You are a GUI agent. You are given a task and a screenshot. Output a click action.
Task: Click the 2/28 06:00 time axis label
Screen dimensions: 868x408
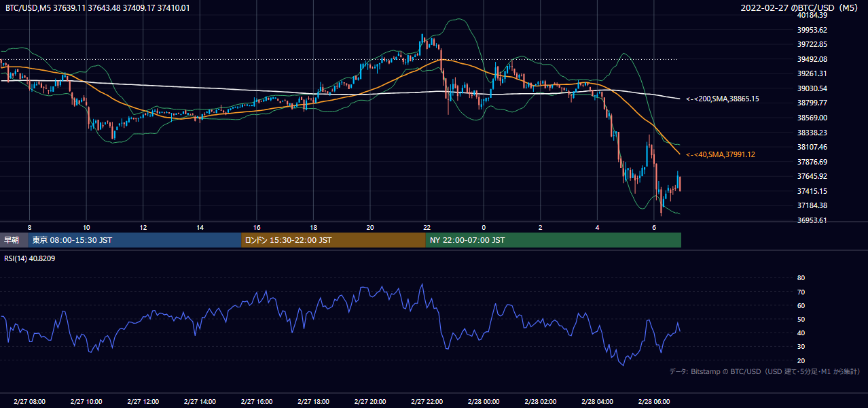654,401
